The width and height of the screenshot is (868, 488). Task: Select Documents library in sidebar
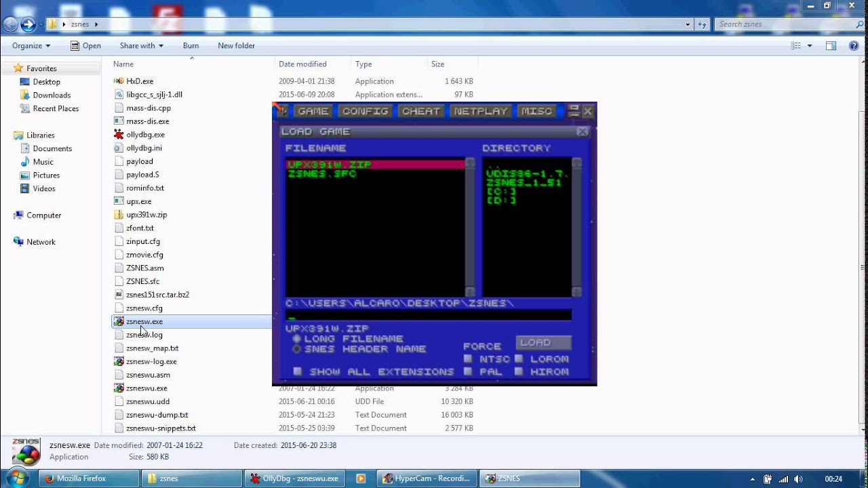coord(52,148)
